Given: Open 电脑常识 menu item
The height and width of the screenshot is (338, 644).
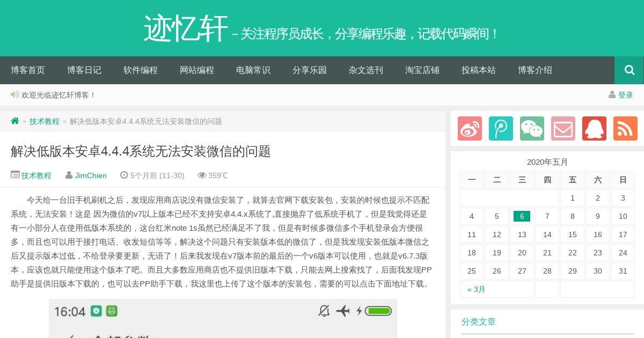Looking at the screenshot, I should pyautogui.click(x=253, y=70).
